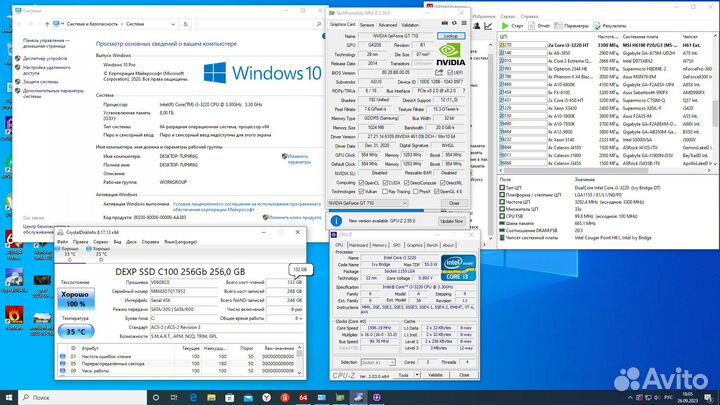The width and height of the screenshot is (720, 405).
Task: Select 05 Переназначенные сектора SMART row
Action: [177, 364]
